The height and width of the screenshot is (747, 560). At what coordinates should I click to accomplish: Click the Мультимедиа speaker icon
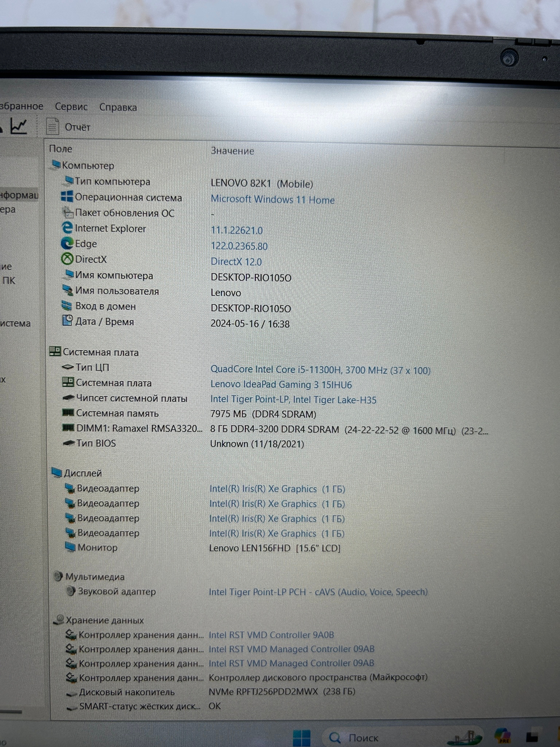[x=58, y=576]
